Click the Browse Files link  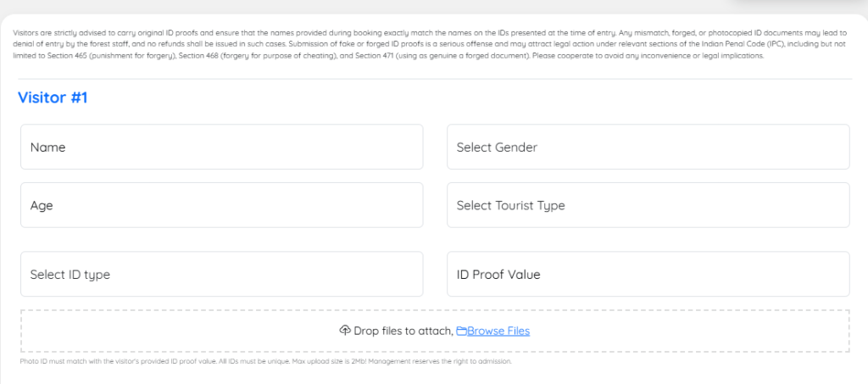click(x=498, y=331)
